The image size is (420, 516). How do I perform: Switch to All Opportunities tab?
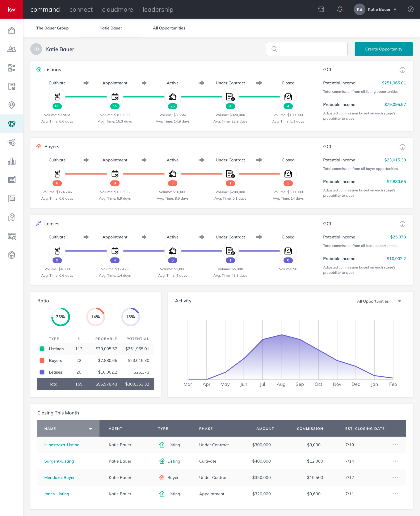pyautogui.click(x=169, y=28)
